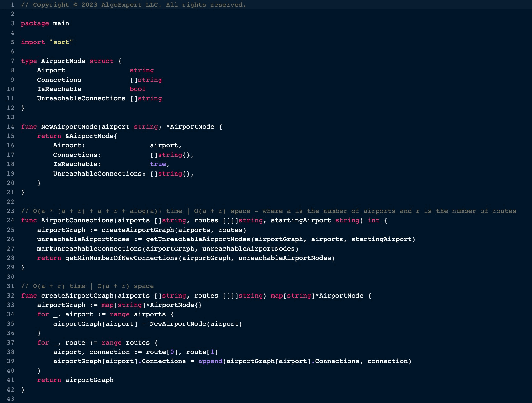The image size is (532, 403).
Task: Place cursor on the append call
Action: 210,361
